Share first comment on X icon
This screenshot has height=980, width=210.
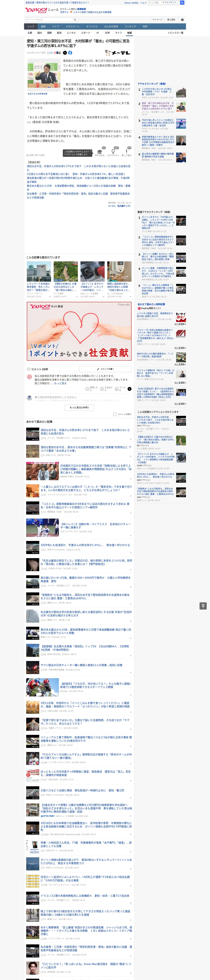pyautogui.click(x=129, y=389)
